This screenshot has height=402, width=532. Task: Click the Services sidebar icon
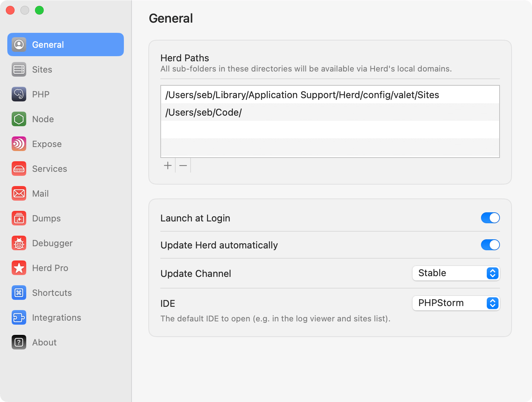(19, 169)
